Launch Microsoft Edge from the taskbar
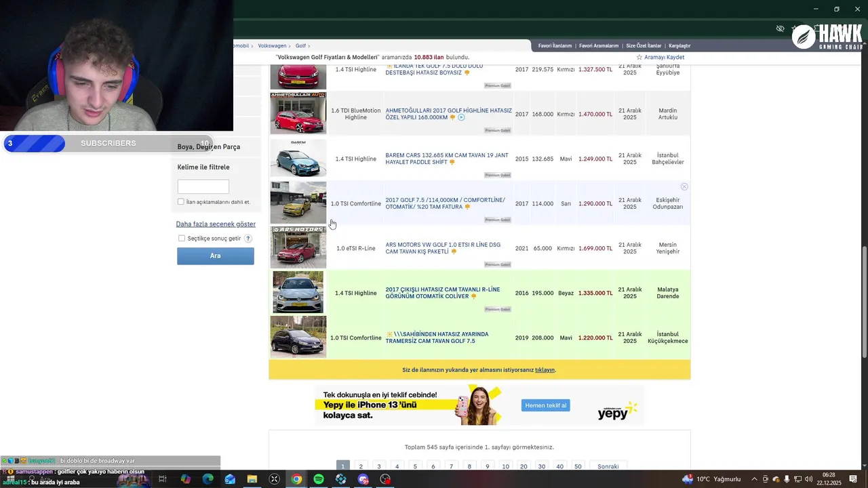The height and width of the screenshot is (488, 868). pos(208,479)
